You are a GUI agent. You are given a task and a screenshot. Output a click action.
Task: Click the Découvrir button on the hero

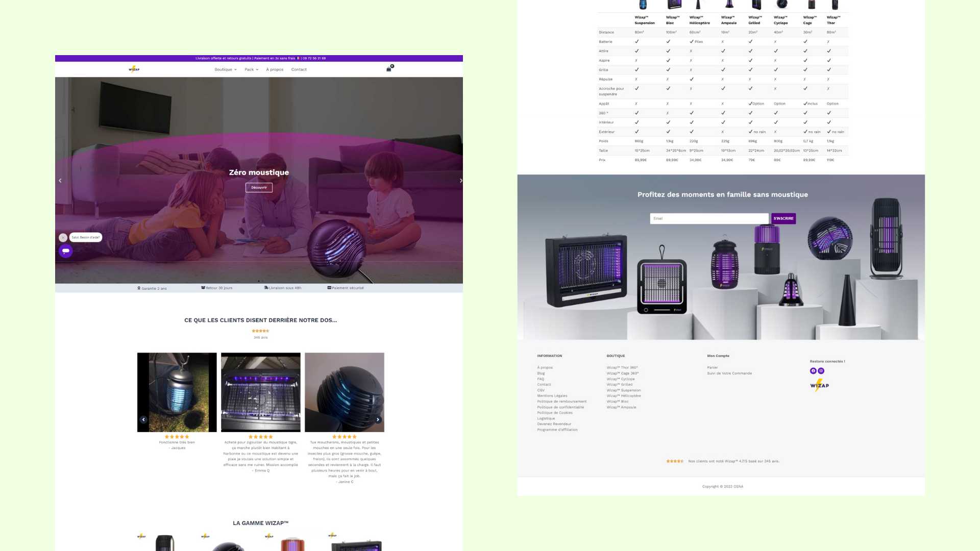[259, 187]
